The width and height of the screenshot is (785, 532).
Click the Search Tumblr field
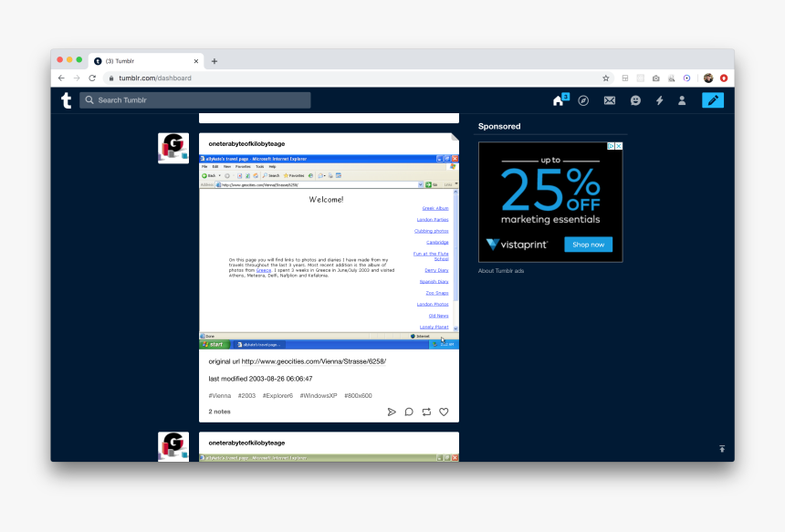pyautogui.click(x=194, y=100)
